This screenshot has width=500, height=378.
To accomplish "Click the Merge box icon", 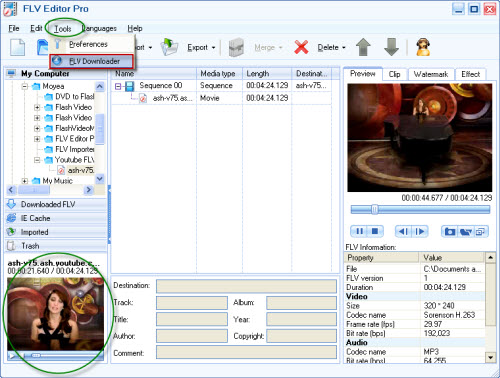I will (236, 47).
